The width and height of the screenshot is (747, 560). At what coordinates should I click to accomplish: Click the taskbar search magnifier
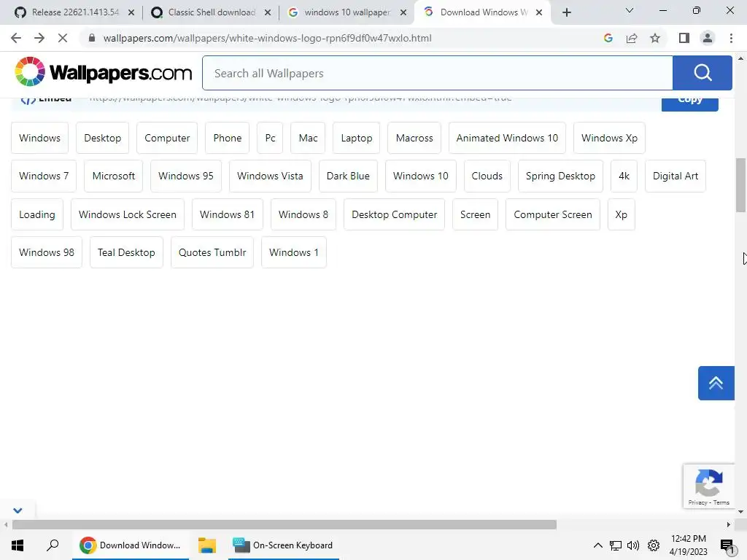coord(53,545)
